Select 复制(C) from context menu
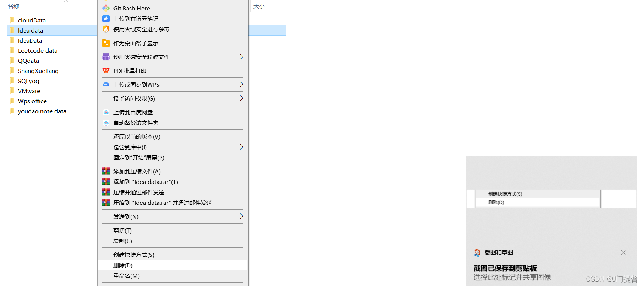Viewport: 644px width, 286px height. point(173,241)
